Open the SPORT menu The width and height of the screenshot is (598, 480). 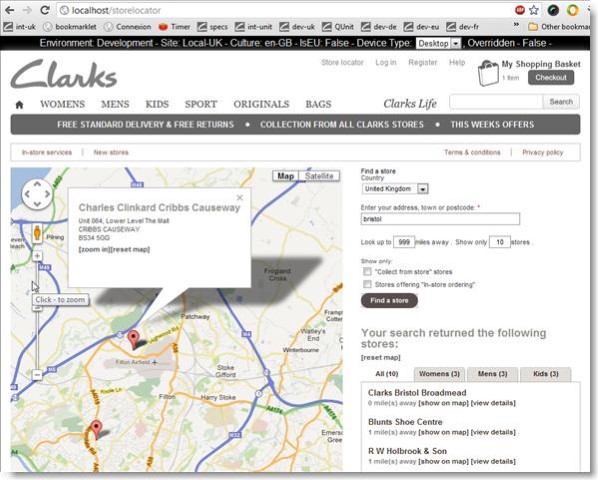pos(201,104)
